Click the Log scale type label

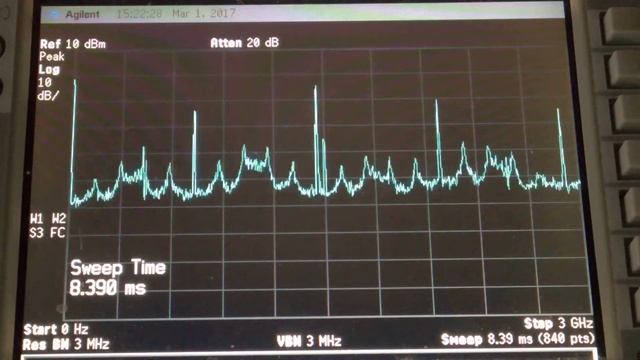[49, 70]
